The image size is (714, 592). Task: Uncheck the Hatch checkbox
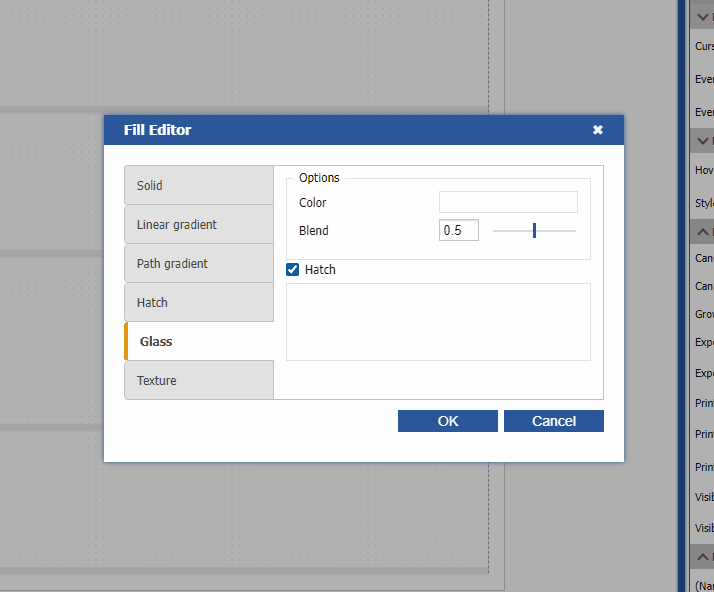click(x=293, y=270)
